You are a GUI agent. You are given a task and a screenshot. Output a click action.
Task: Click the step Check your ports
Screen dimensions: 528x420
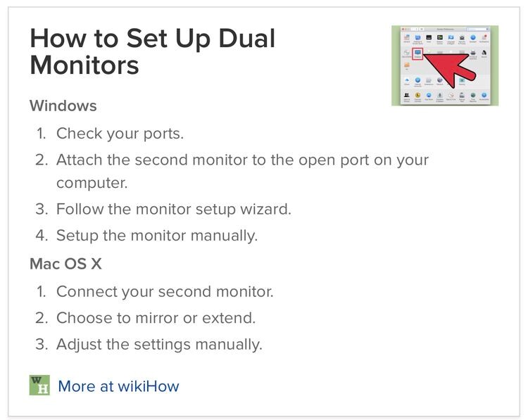tap(120, 134)
